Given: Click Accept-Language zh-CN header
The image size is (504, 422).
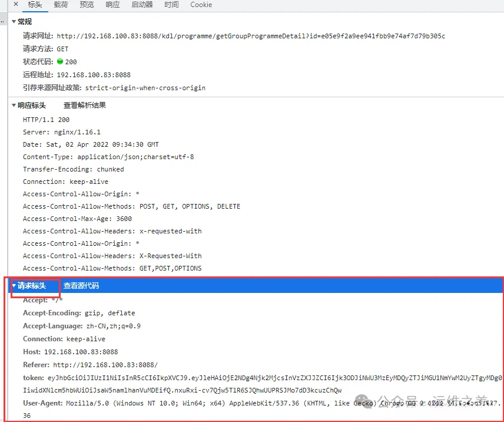Looking at the screenshot, I should 82,326.
